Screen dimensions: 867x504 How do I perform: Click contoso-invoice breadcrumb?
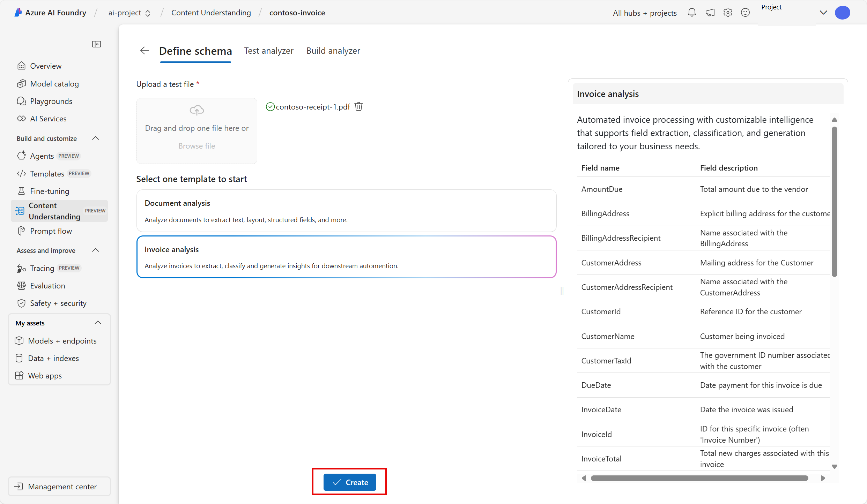pyautogui.click(x=297, y=13)
